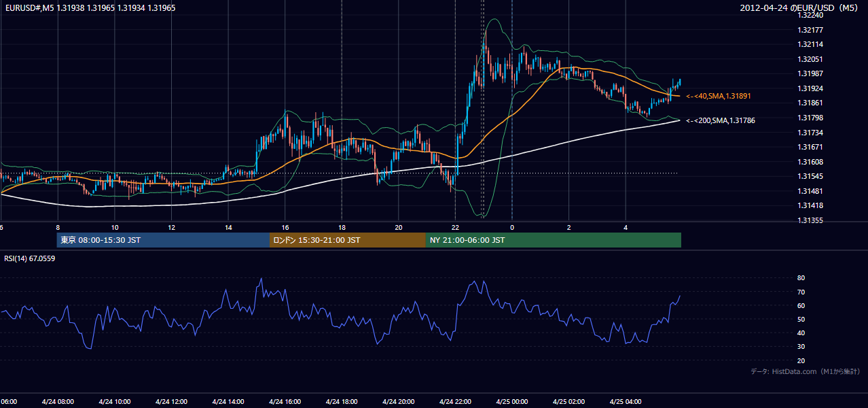This screenshot has height=408, width=868.
Task: Click hour tick 8 under the price chart
Action: [58, 227]
